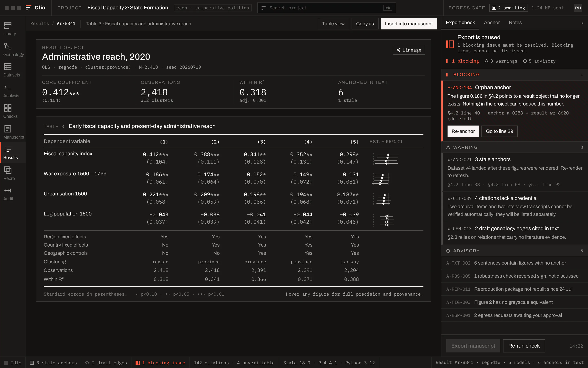Select the Export check tab

pyautogui.click(x=460, y=23)
